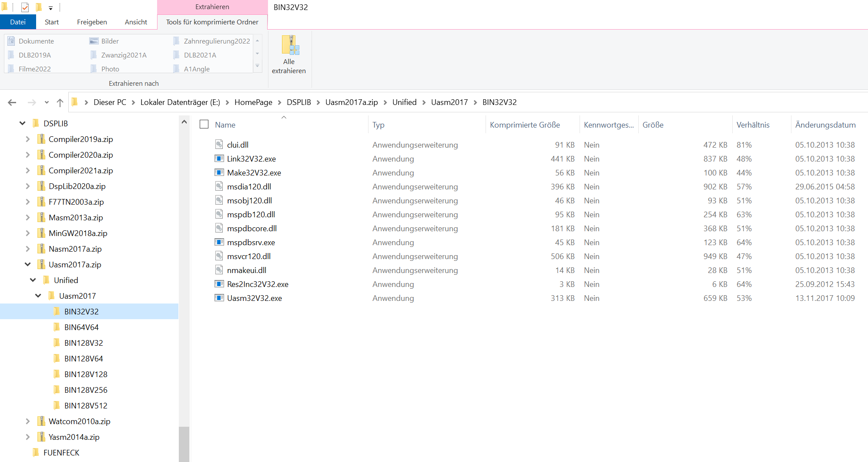Expand the Extrahieren nach gallery list
This screenshot has height=462, width=868.
[258, 66]
